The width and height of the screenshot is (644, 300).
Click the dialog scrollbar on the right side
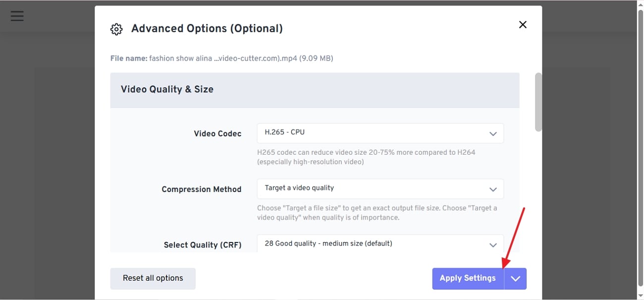(x=537, y=102)
